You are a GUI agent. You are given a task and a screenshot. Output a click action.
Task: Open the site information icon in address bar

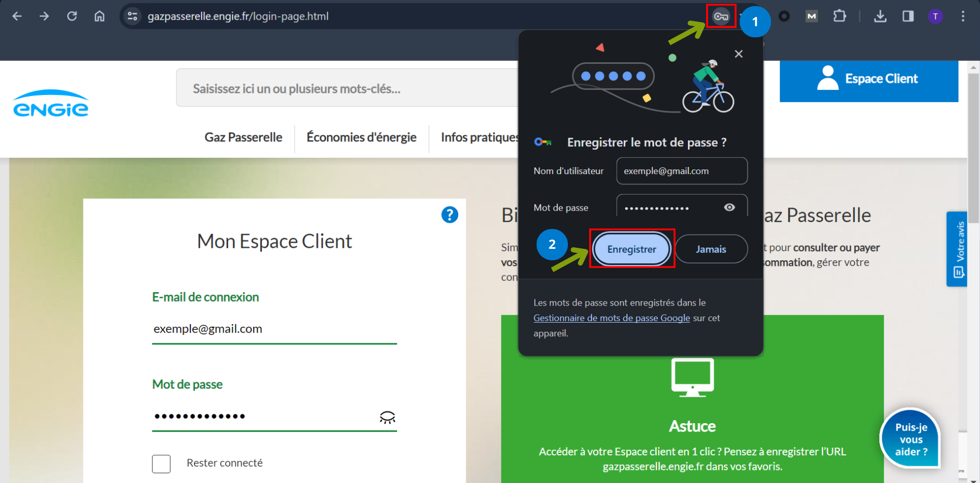133,16
